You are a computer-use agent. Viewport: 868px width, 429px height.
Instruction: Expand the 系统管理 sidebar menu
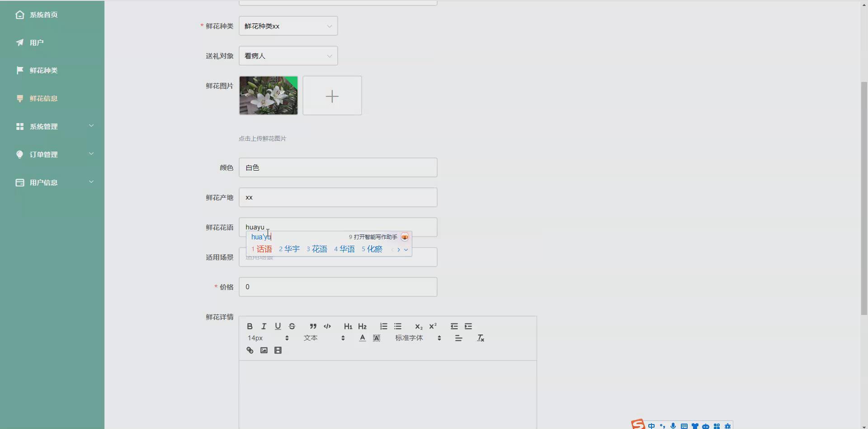[52, 126]
